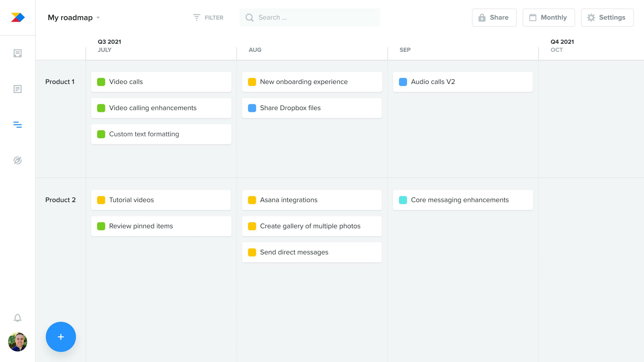Open Create gallery of multiple photos card
644x362 pixels.
click(x=312, y=226)
